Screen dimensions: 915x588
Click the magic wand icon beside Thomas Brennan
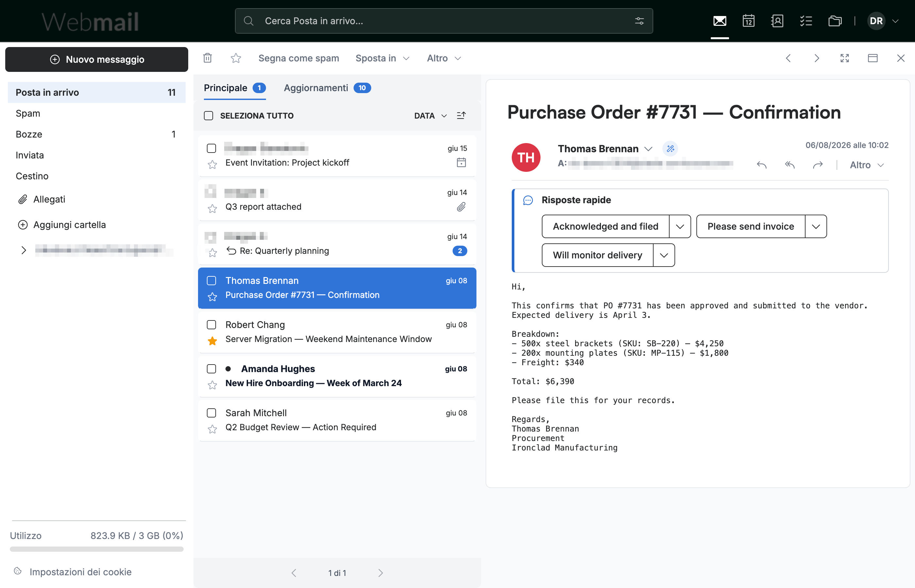[x=670, y=149]
